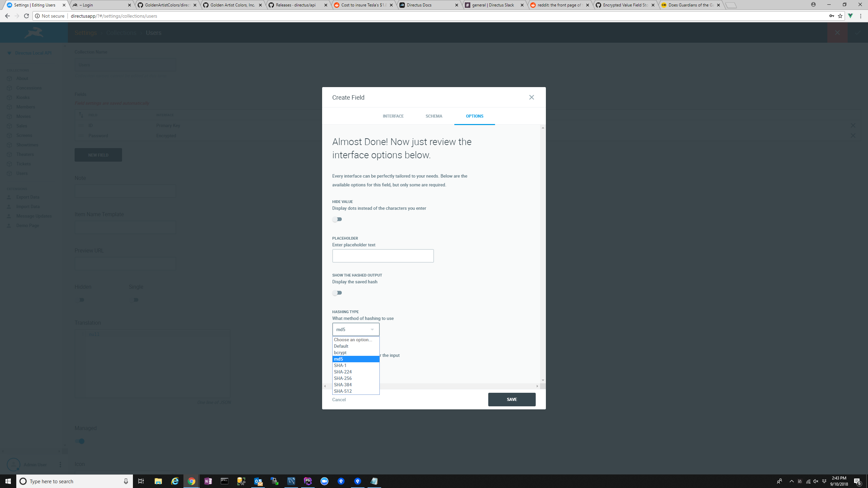
Task: Enable Show the Hashed Output toggle
Action: click(x=337, y=292)
